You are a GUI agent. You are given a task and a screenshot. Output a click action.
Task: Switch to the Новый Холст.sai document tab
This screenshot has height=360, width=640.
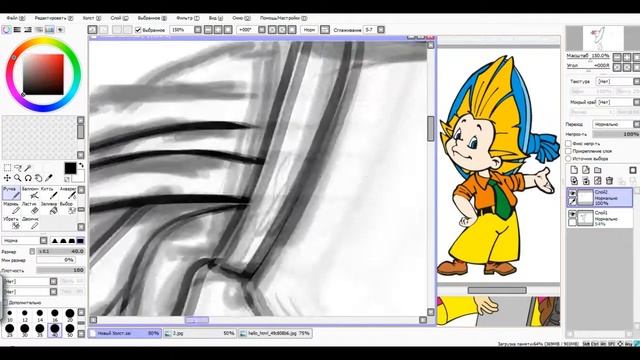click(125, 333)
